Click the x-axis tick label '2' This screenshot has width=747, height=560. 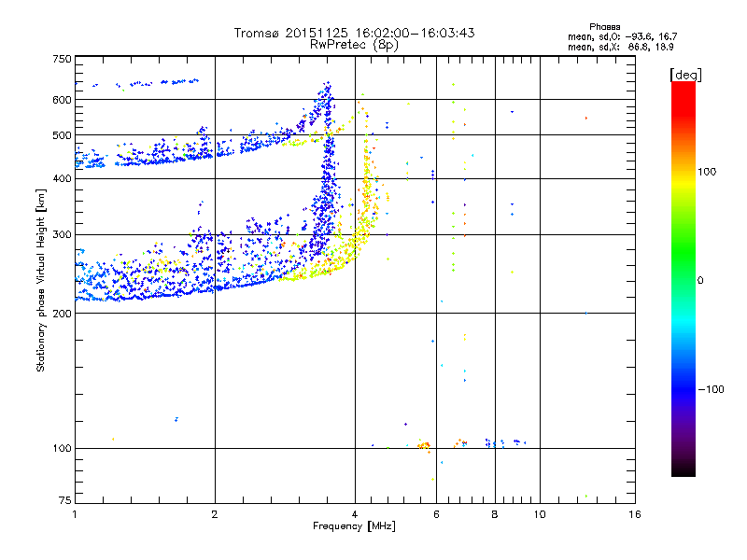click(215, 514)
